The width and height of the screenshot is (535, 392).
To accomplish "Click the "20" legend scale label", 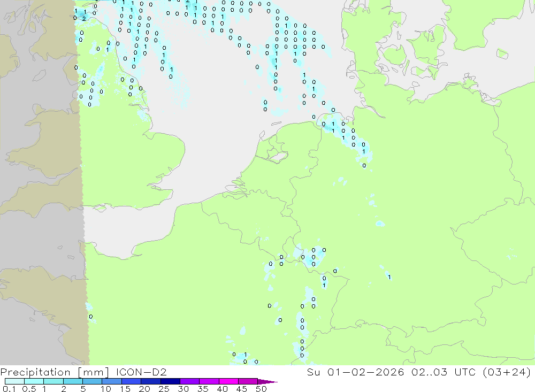I will 144,389.
